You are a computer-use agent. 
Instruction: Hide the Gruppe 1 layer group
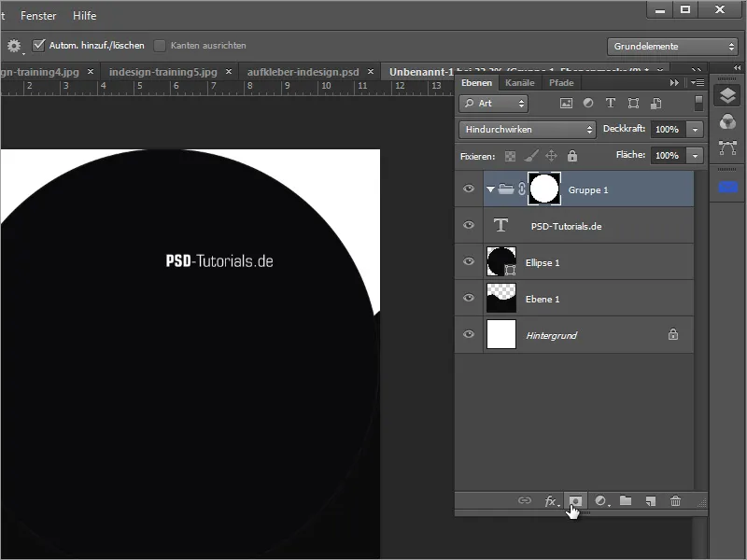[x=469, y=189]
